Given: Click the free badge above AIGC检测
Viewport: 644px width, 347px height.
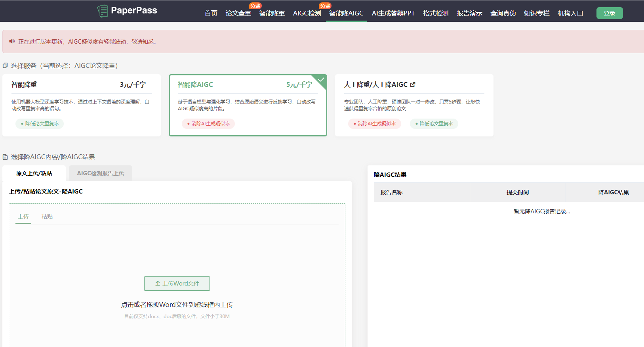Looking at the screenshot, I should [x=325, y=6].
